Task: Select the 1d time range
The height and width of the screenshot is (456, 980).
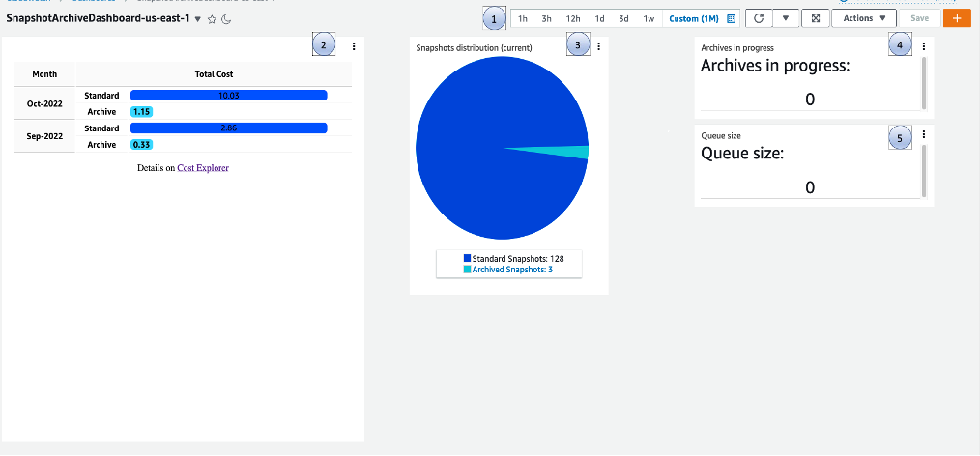Action: (599, 18)
